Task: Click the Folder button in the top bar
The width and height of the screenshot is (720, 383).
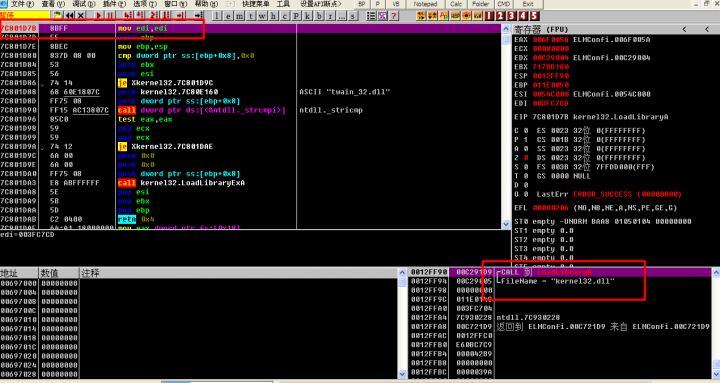Action: pos(481,4)
